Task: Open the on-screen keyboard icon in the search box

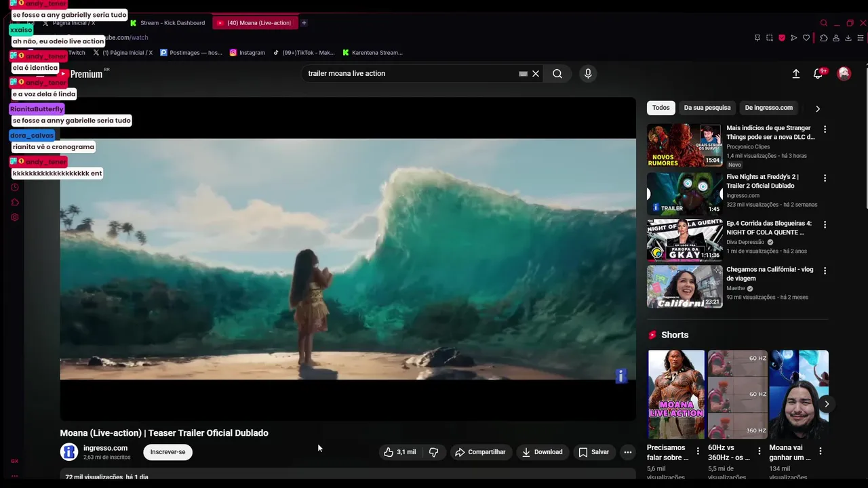Action: pos(523,73)
